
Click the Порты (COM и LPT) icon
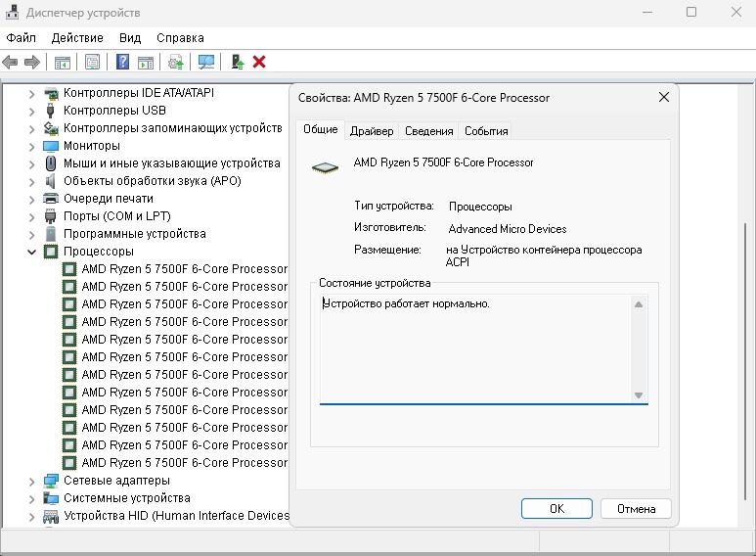pos(50,216)
